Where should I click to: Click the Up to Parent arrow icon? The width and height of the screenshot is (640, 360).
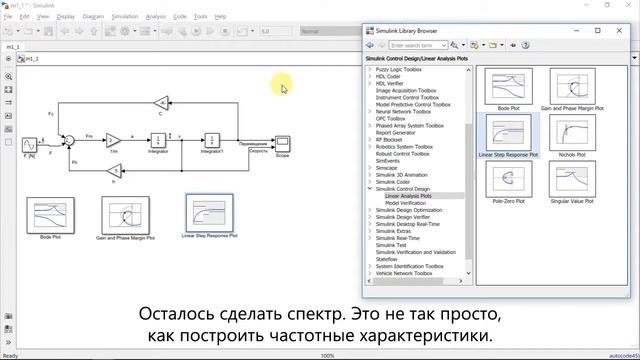tap(94, 31)
